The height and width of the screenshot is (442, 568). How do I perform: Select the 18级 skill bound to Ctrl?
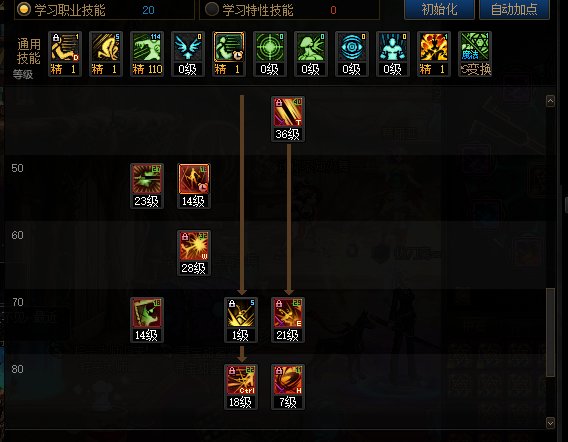point(241,387)
